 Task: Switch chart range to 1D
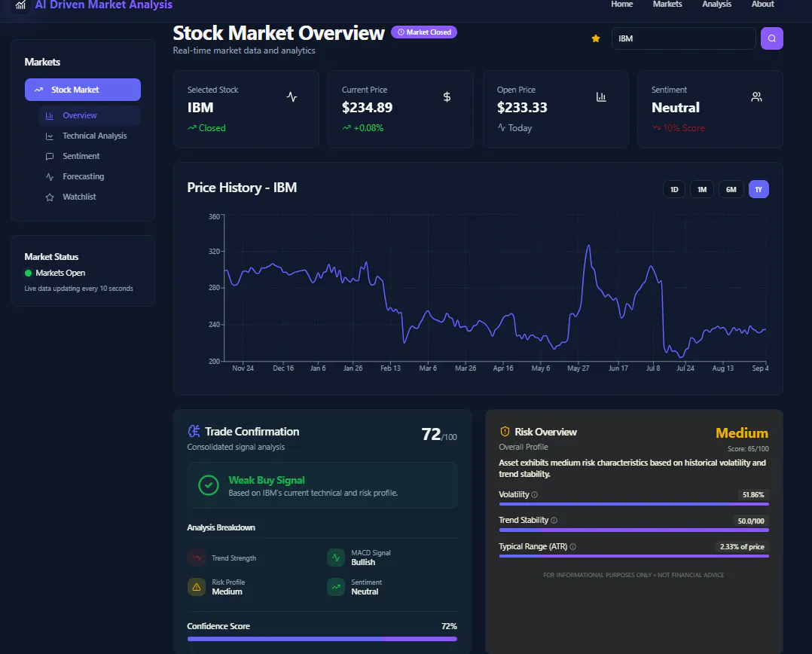tap(674, 190)
